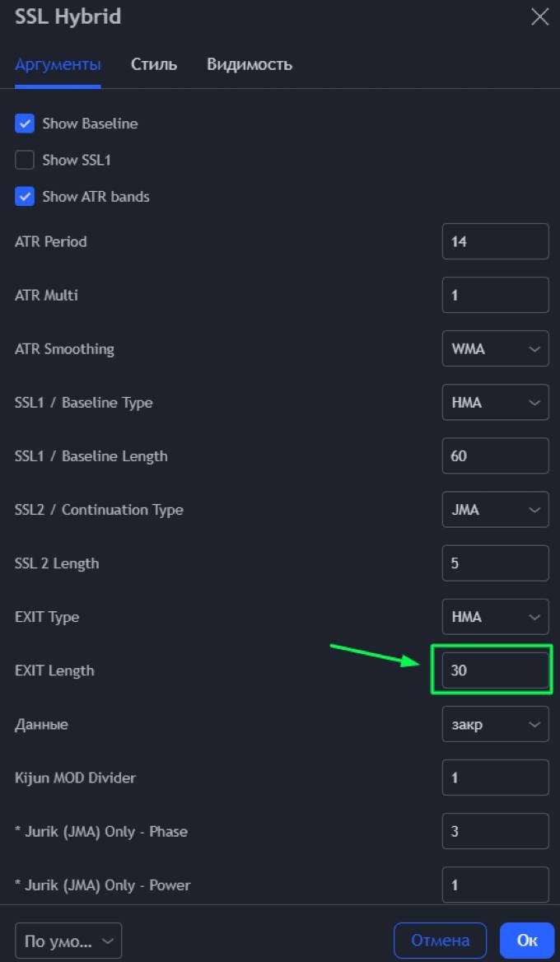560x962 pixels.
Task: Close the SSL Hybrid settings dialog
Action: tap(539, 17)
